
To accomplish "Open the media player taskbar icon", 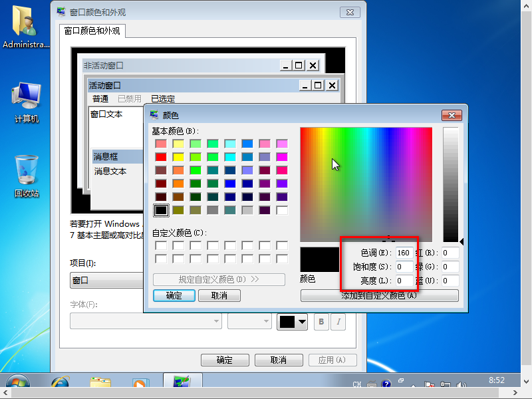I will 140,383.
